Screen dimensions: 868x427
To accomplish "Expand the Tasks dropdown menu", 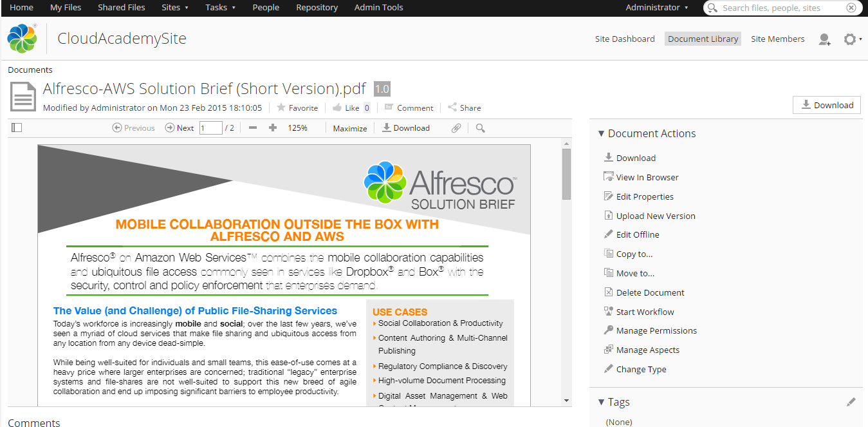I will pyautogui.click(x=221, y=8).
